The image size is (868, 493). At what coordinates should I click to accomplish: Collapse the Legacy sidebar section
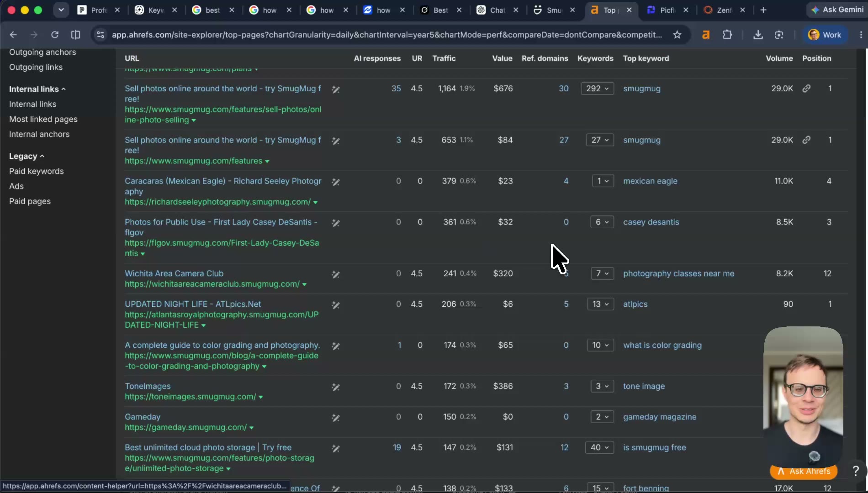pos(26,156)
